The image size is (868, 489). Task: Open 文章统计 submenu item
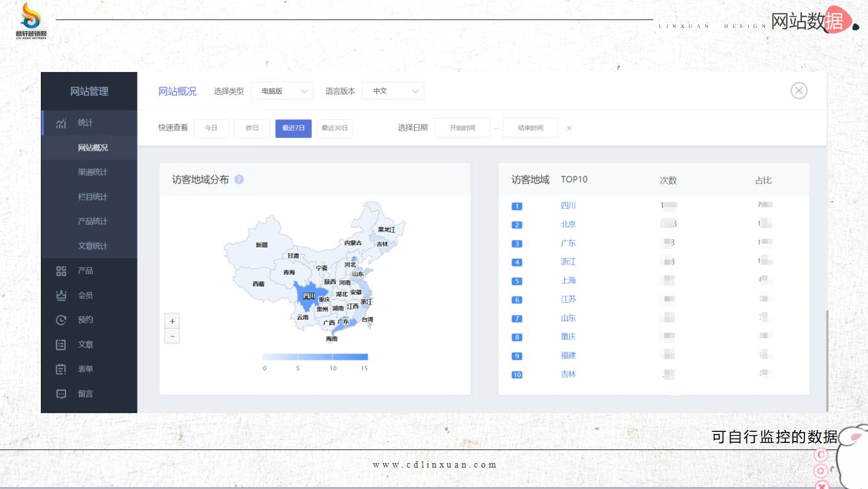click(89, 246)
